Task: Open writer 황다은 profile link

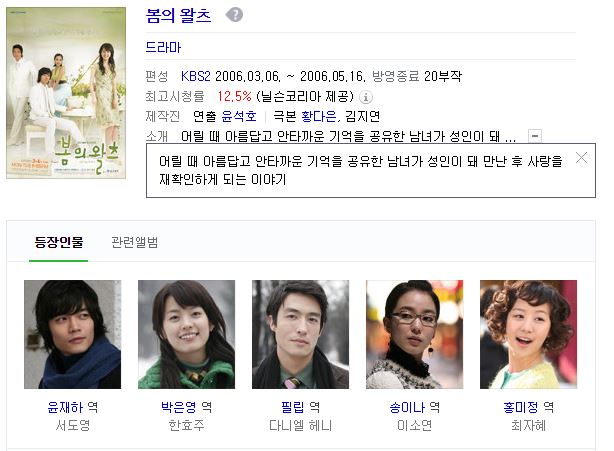Action: [319, 116]
